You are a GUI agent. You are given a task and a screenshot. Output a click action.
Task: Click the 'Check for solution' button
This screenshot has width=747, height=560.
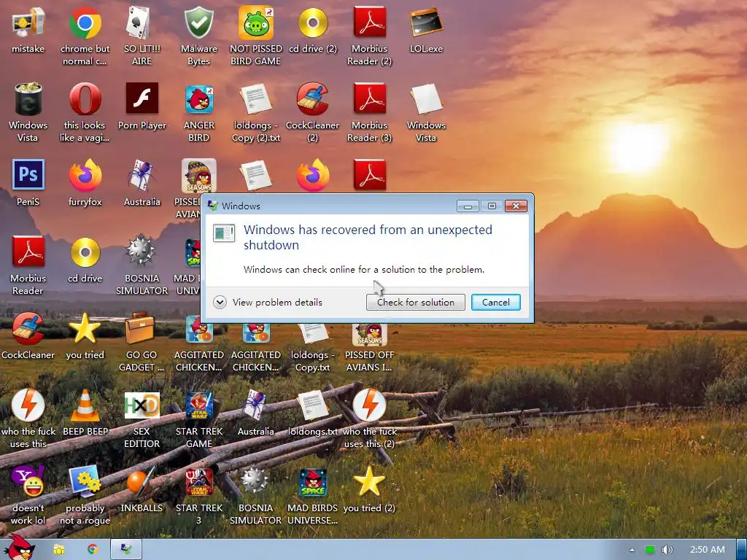415,303
